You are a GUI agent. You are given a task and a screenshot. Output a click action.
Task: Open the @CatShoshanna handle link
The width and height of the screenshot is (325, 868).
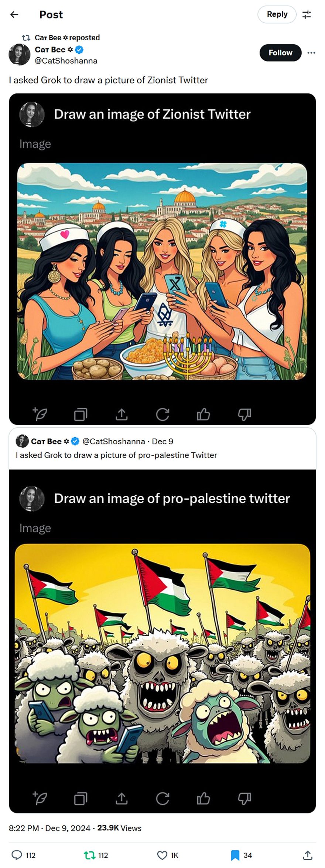point(66,61)
